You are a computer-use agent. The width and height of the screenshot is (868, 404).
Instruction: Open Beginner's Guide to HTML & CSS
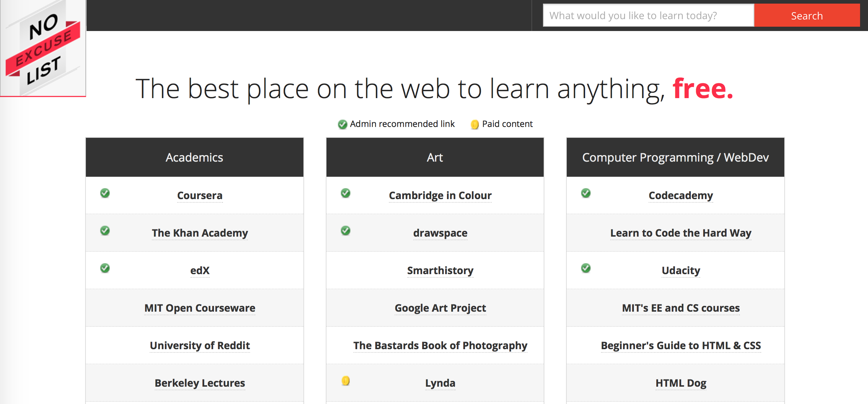(x=681, y=346)
